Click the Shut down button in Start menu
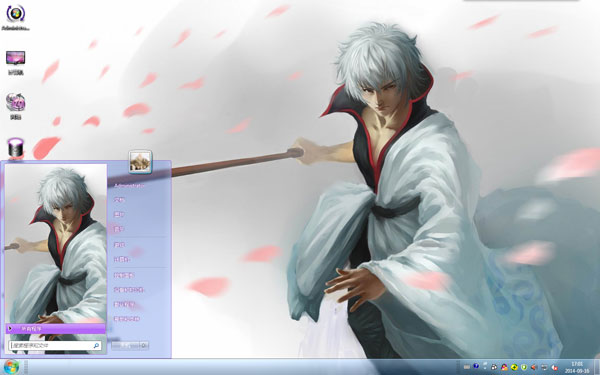The width and height of the screenshot is (600, 375). coord(125,346)
